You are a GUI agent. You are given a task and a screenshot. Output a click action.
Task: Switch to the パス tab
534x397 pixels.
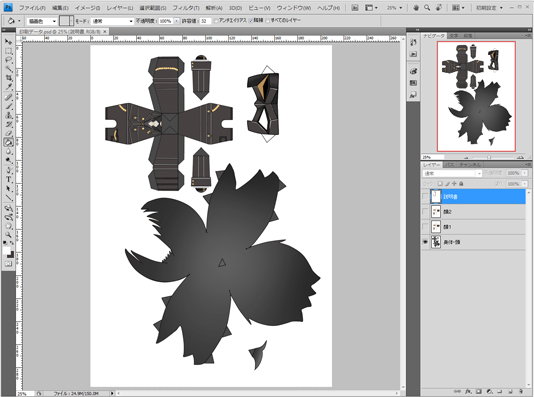pyautogui.click(x=450, y=165)
